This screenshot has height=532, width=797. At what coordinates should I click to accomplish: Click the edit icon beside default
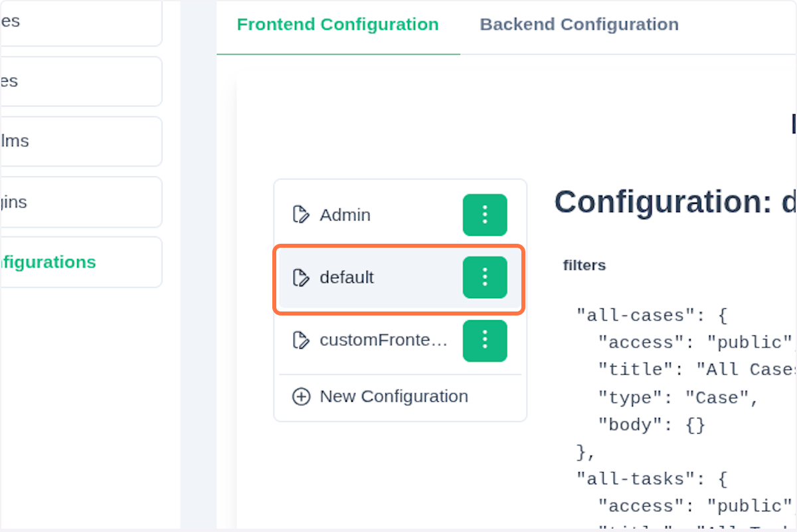coord(301,278)
